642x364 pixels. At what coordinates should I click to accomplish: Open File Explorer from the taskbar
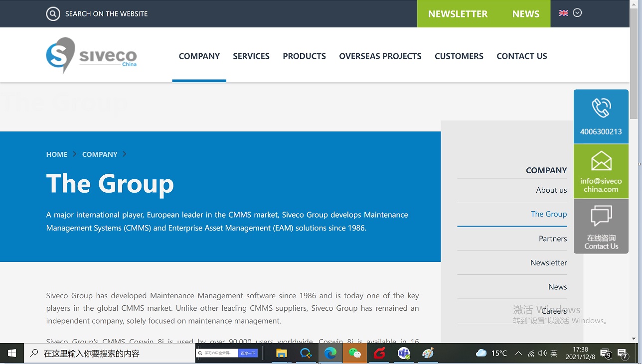pyautogui.click(x=282, y=354)
